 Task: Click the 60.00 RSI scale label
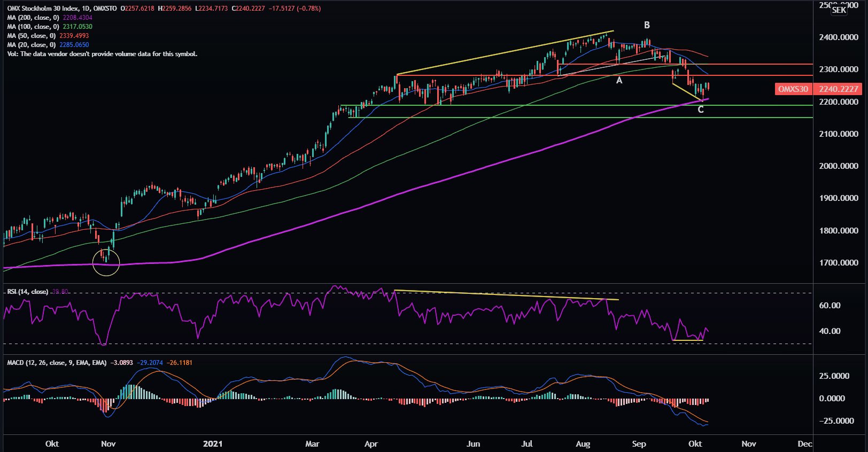point(830,306)
